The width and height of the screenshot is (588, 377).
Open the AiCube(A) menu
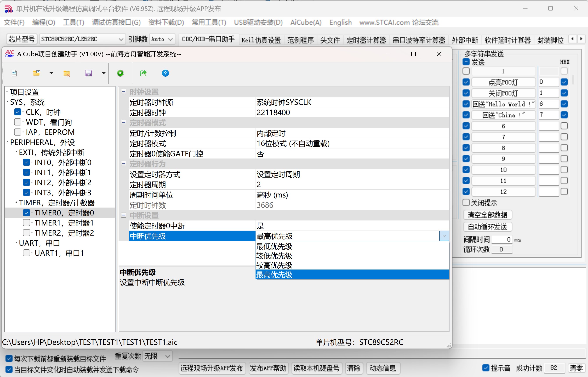click(306, 23)
